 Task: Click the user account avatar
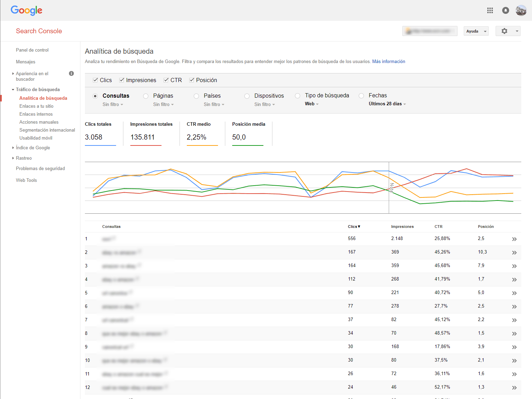521,10
